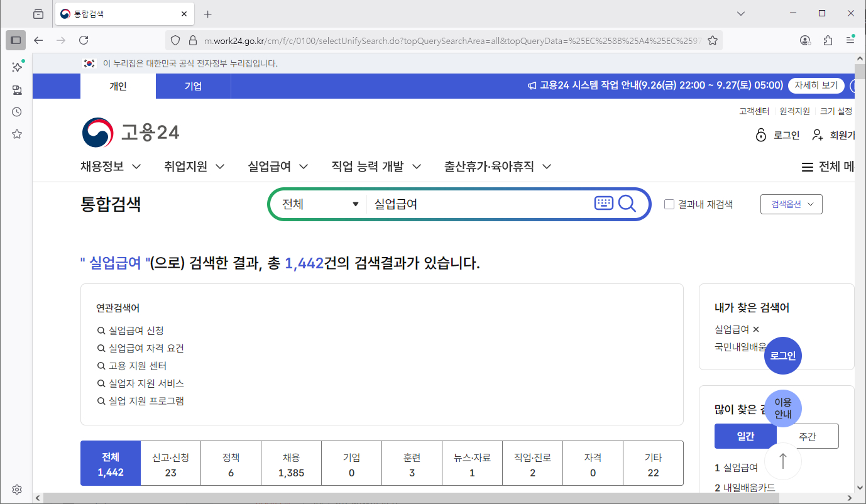The height and width of the screenshot is (504, 866).
Task: Open the 전체 search category dropdown
Action: pyautogui.click(x=317, y=204)
